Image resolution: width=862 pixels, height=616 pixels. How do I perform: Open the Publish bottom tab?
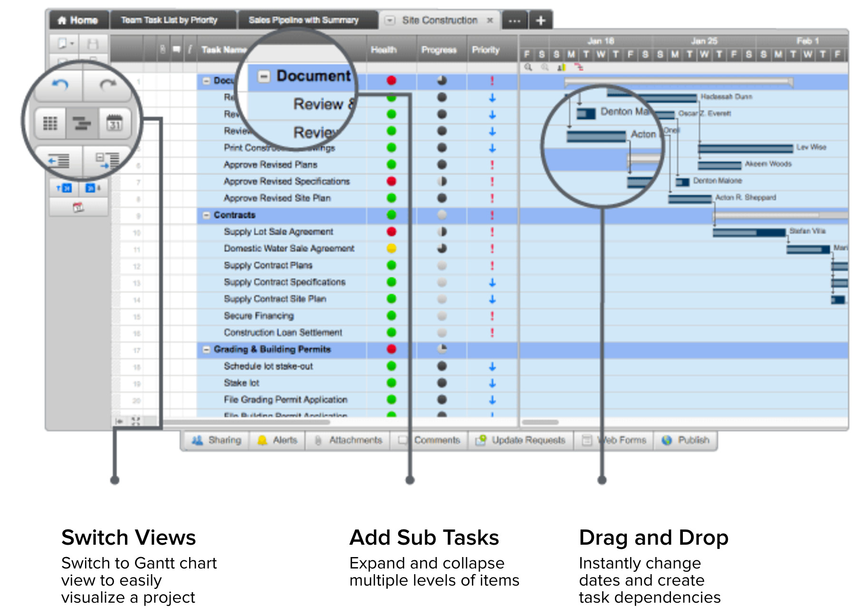(685, 441)
